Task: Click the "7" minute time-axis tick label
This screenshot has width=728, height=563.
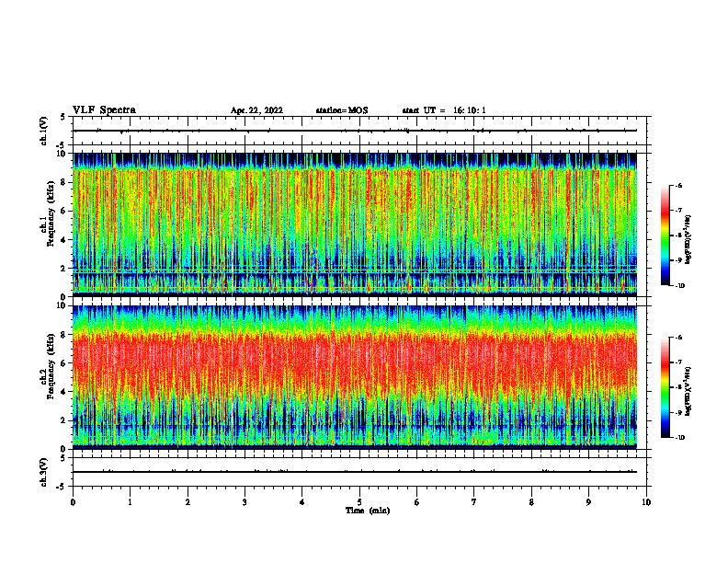Action: pos(474,502)
